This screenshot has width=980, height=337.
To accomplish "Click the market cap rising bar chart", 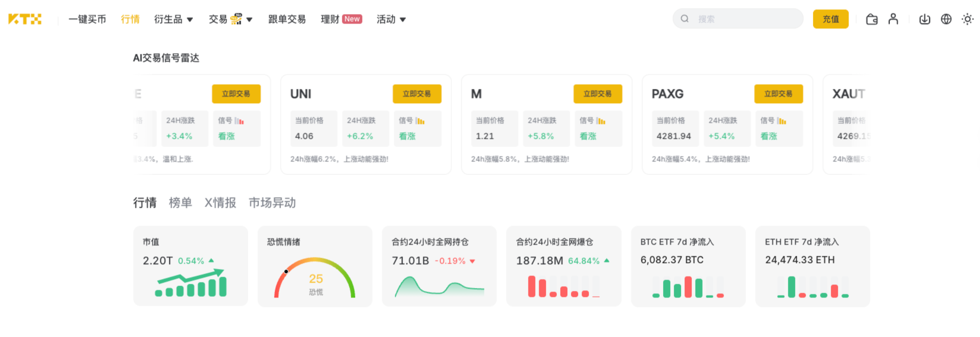I will pyautogui.click(x=191, y=282).
